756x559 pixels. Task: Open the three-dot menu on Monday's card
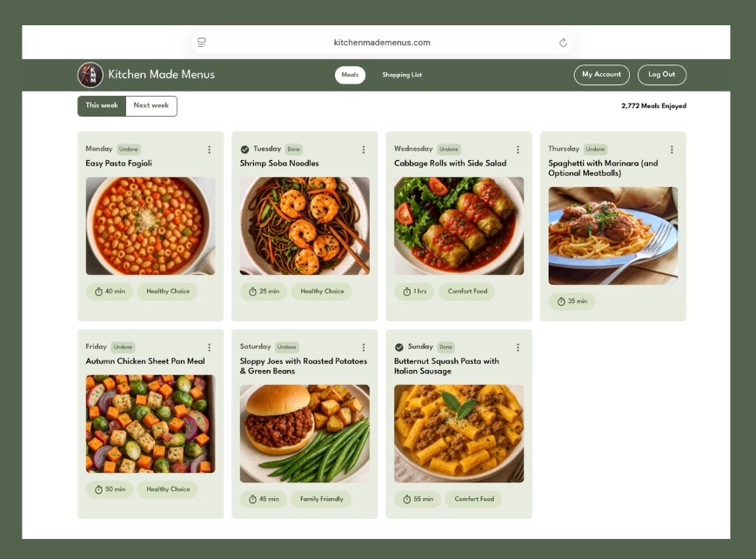pyautogui.click(x=209, y=150)
